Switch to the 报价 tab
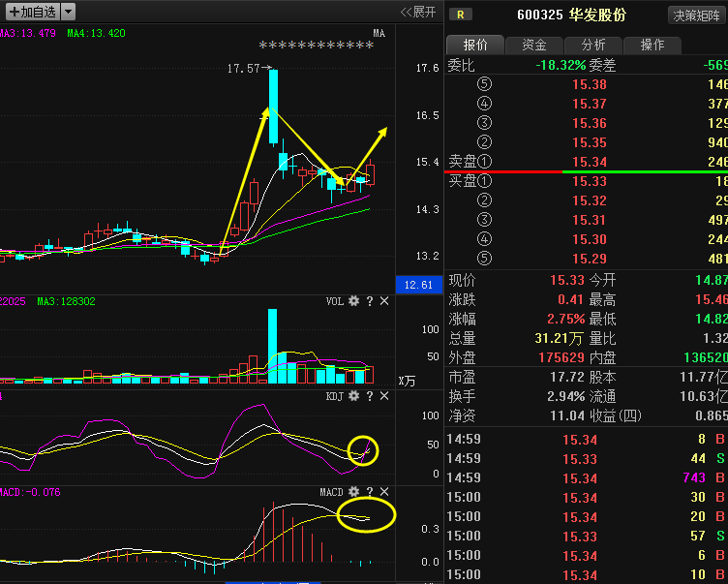This screenshot has height=584, width=728. tap(475, 45)
